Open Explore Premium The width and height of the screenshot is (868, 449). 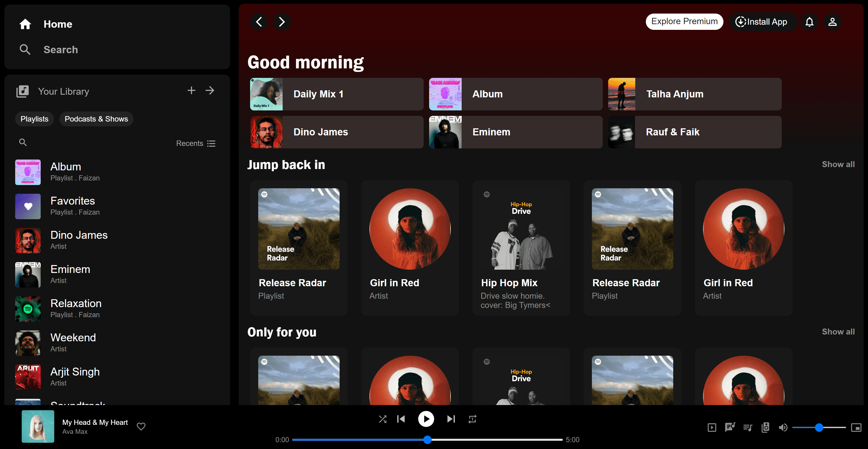click(684, 21)
